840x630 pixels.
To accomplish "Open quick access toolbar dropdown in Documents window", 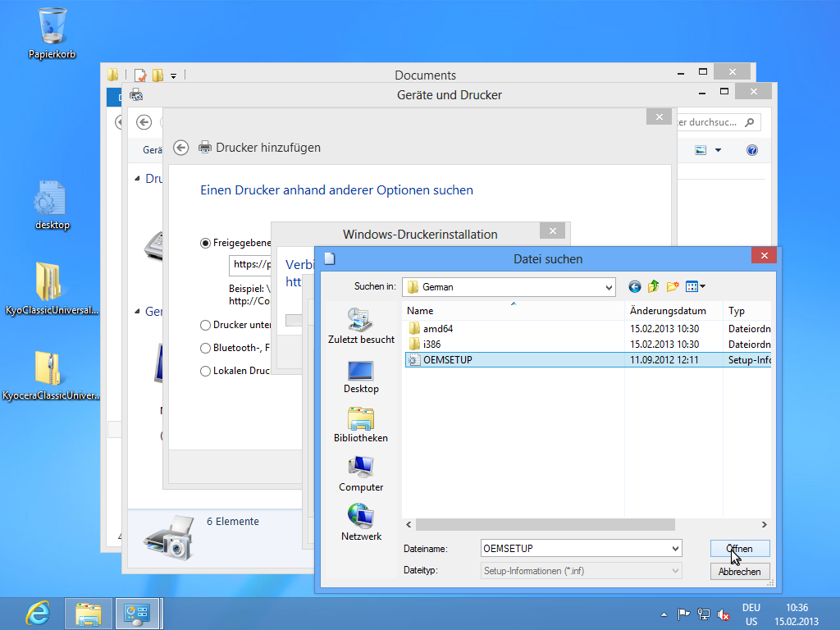I will (x=174, y=75).
